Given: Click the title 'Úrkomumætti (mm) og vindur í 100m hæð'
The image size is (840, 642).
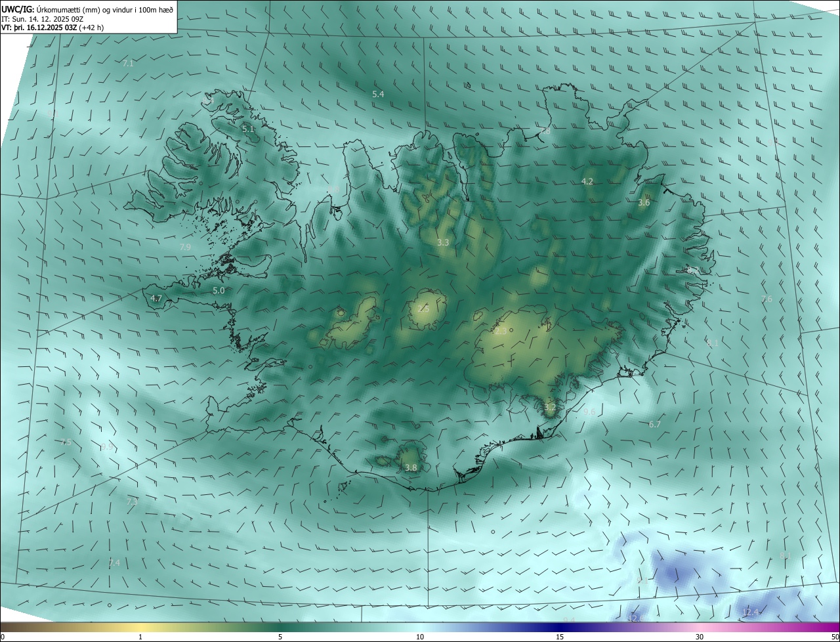Looking at the screenshot, I should click(106, 9).
